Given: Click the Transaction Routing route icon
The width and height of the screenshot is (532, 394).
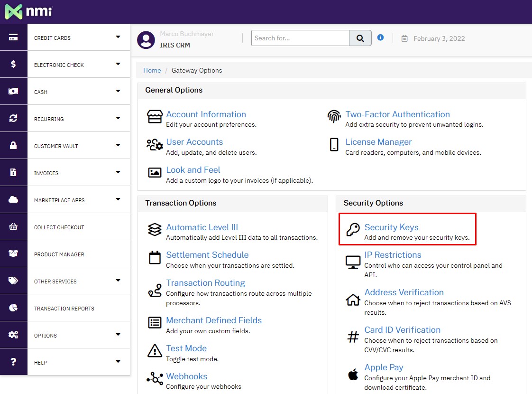Looking at the screenshot, I should point(155,290).
